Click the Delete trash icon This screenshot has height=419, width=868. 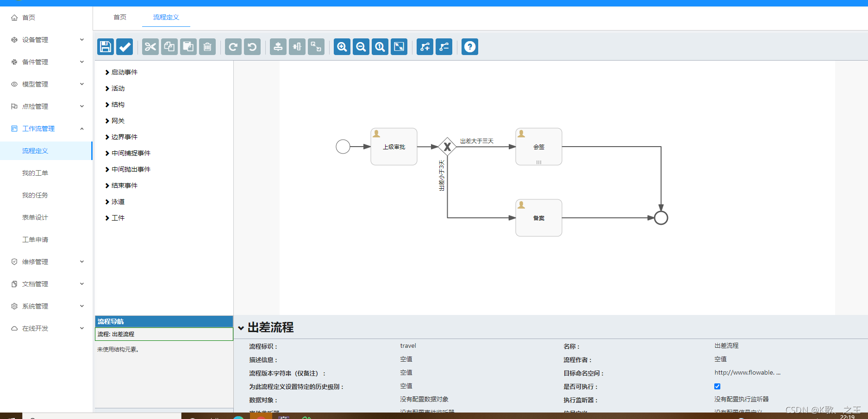point(207,47)
